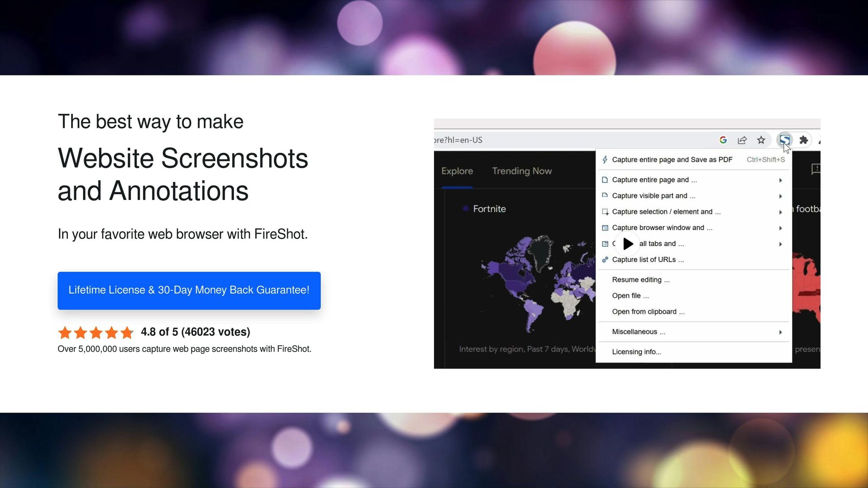The width and height of the screenshot is (868, 488).
Task: Switch to the Trending Now tab
Action: 522,171
